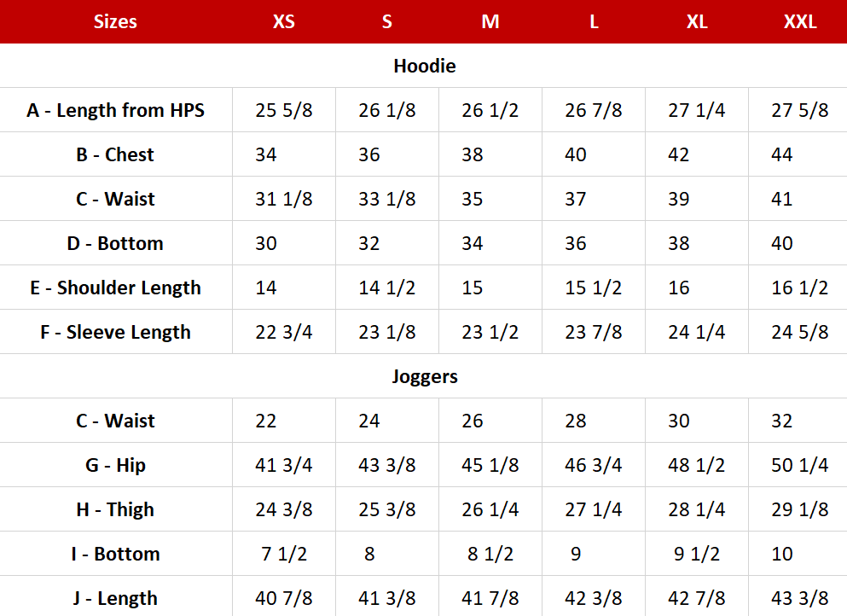Select the A - Length from HPS label
This screenshot has height=616, width=847.
tap(116, 110)
